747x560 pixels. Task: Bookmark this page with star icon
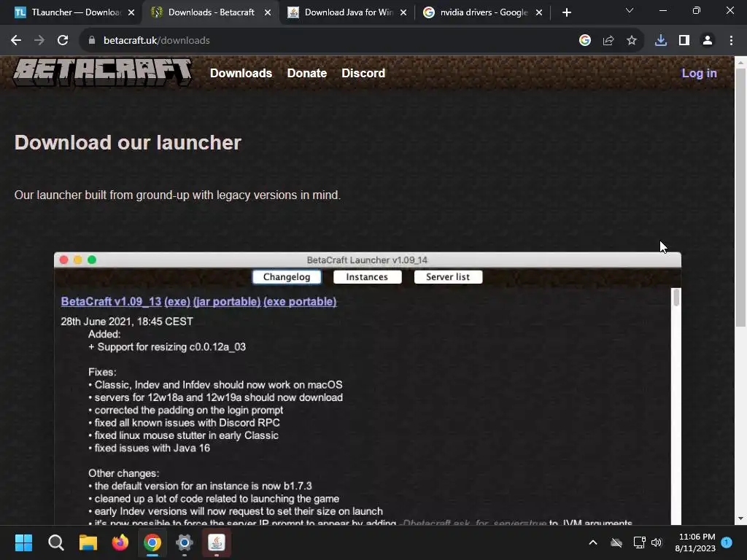[x=632, y=41]
